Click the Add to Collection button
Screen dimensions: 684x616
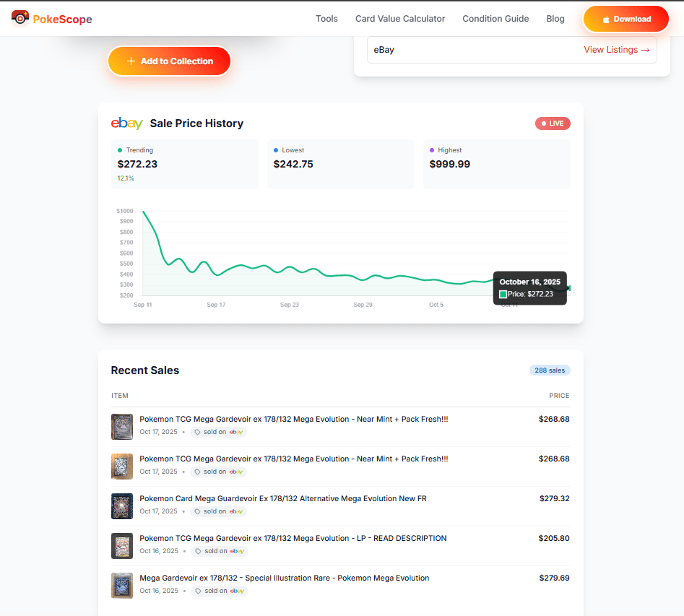coord(169,61)
